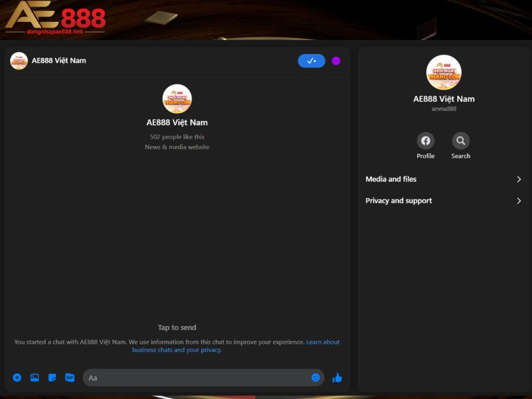
Task: Open the blue mark-as-done dropdown button
Action: (x=312, y=61)
